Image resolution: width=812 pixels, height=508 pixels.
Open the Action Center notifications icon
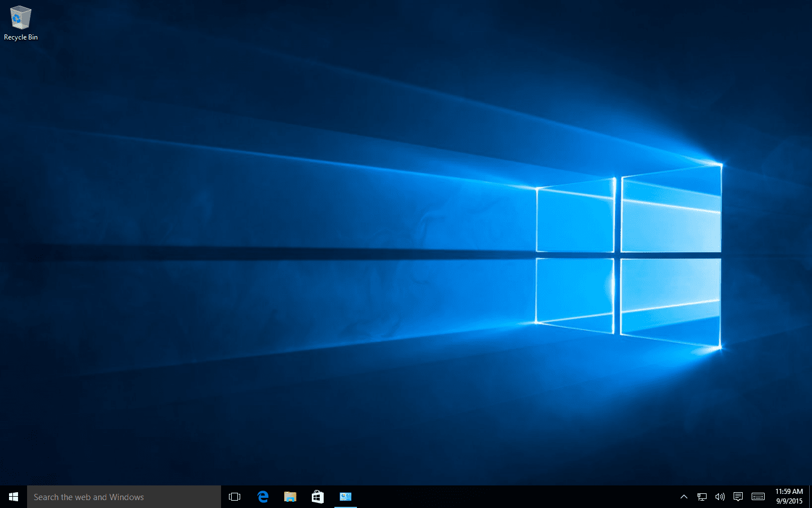tap(738, 497)
